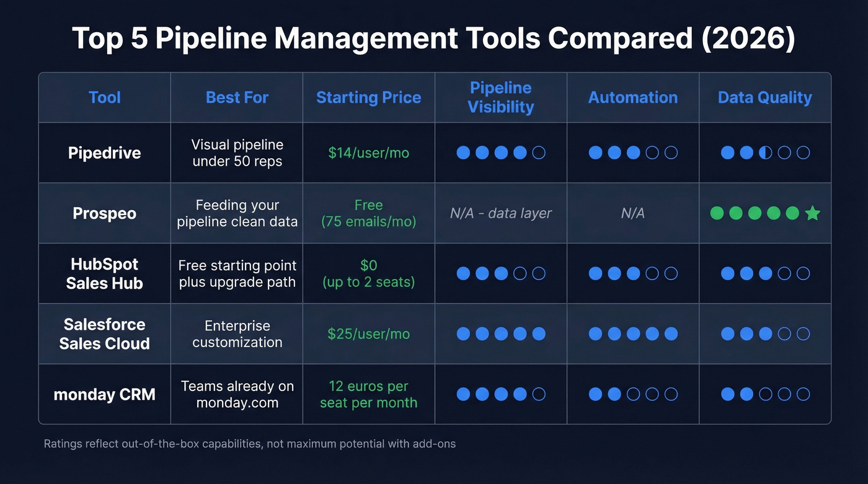
Task: Select the Tool column header
Action: pos(104,97)
